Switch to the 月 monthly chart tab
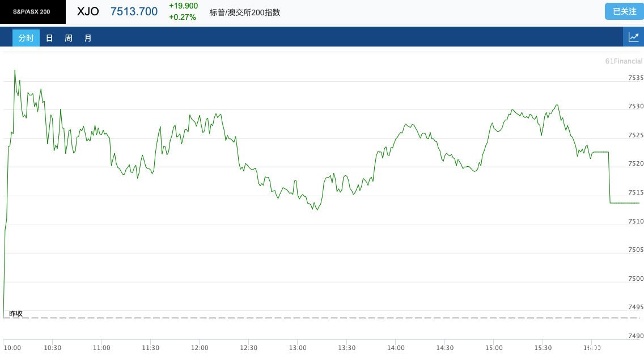 [88, 38]
